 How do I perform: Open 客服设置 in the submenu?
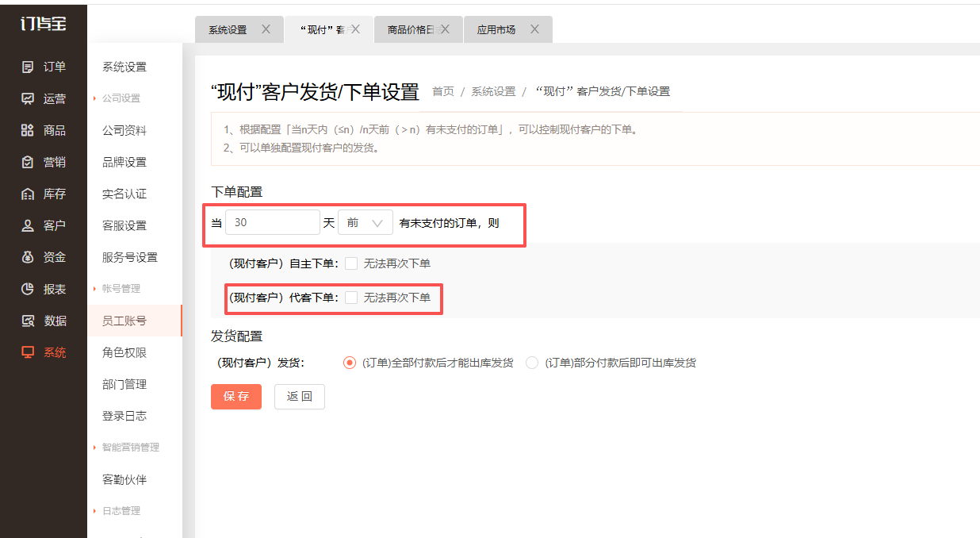(x=124, y=226)
